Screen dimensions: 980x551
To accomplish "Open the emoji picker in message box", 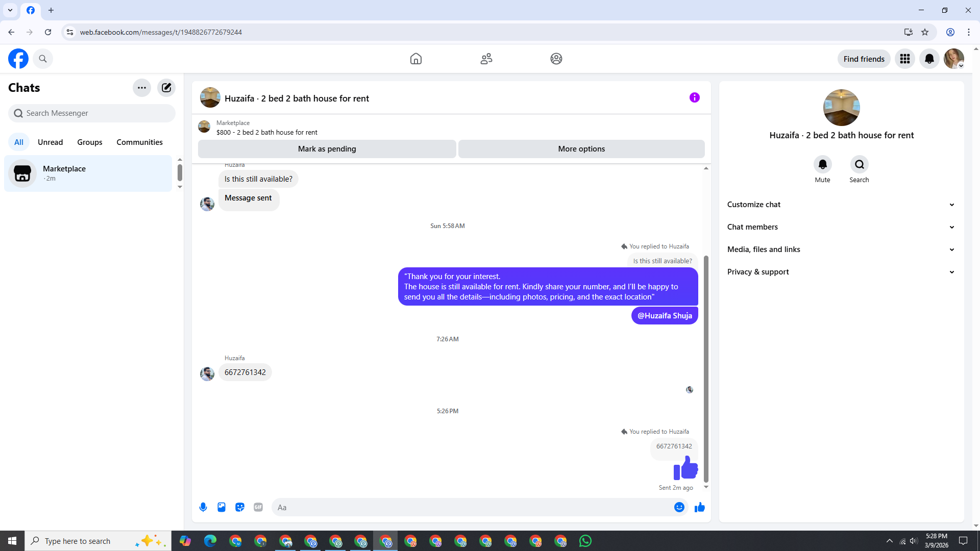I will coord(679,507).
